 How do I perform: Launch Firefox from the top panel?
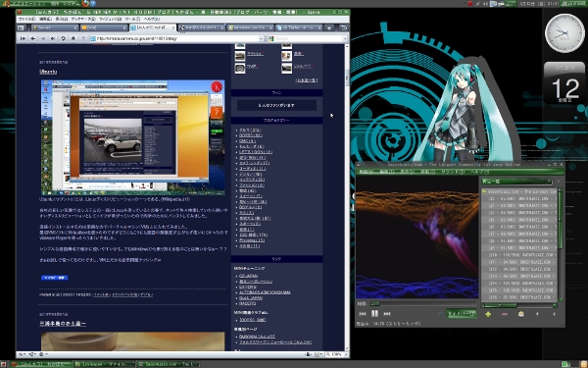85,4
